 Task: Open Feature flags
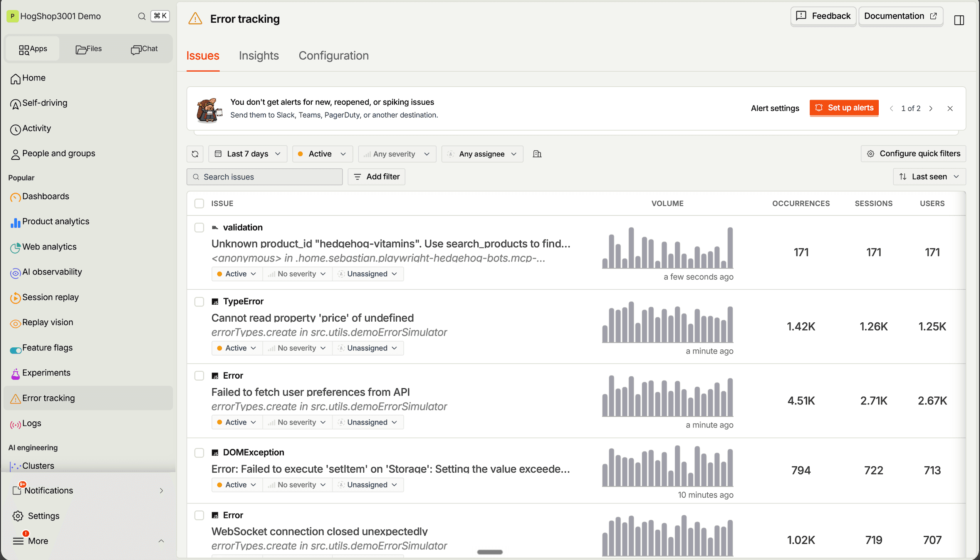click(x=88, y=348)
